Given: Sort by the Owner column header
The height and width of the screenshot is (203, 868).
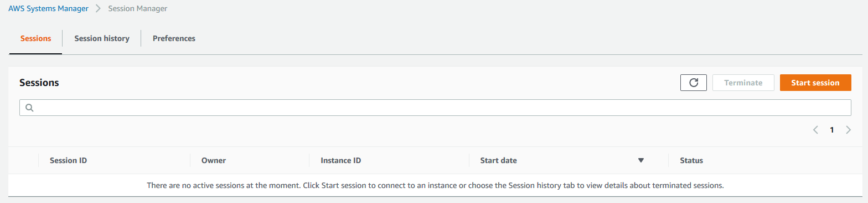Looking at the screenshot, I should click(x=214, y=160).
